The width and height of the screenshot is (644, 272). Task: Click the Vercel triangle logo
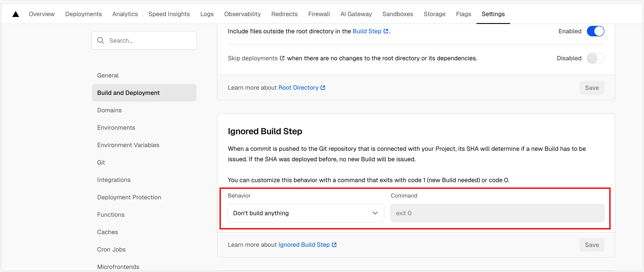click(x=16, y=14)
